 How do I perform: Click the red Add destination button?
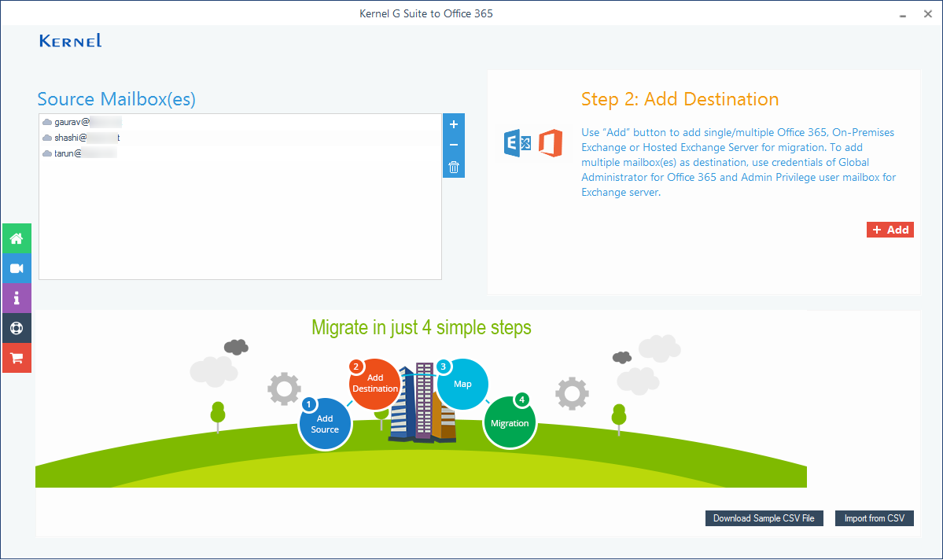890,230
